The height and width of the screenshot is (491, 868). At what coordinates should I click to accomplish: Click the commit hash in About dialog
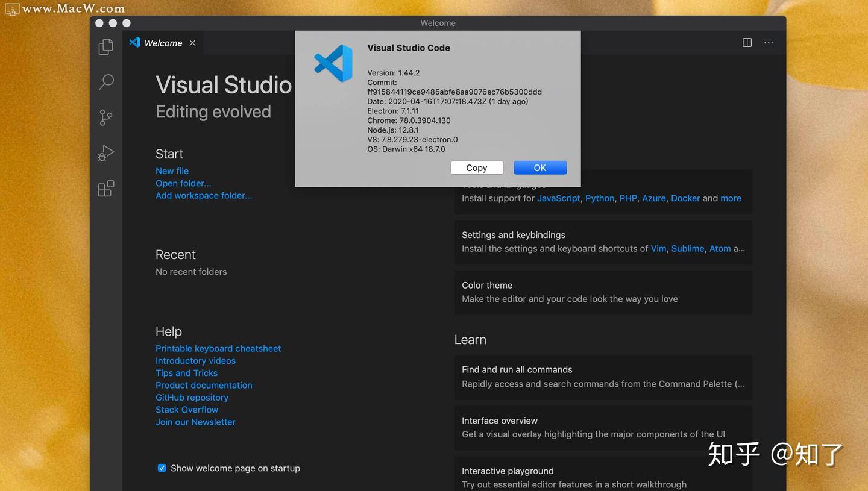454,92
